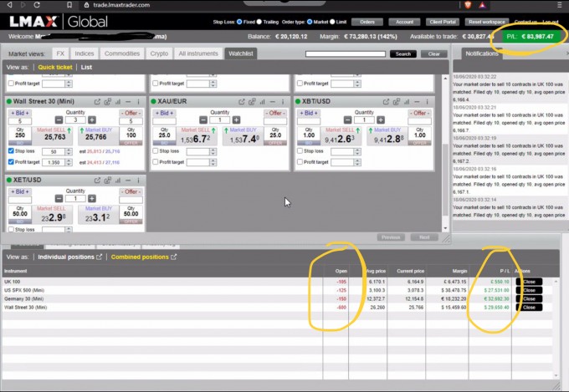Pop out the Individual positions view
This screenshot has height=392, width=569.
tap(99, 257)
